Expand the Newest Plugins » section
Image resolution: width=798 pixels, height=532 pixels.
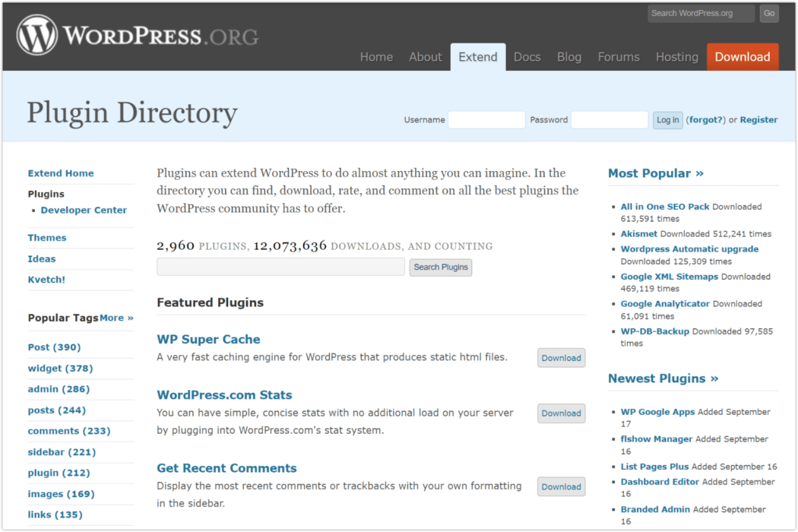663,378
